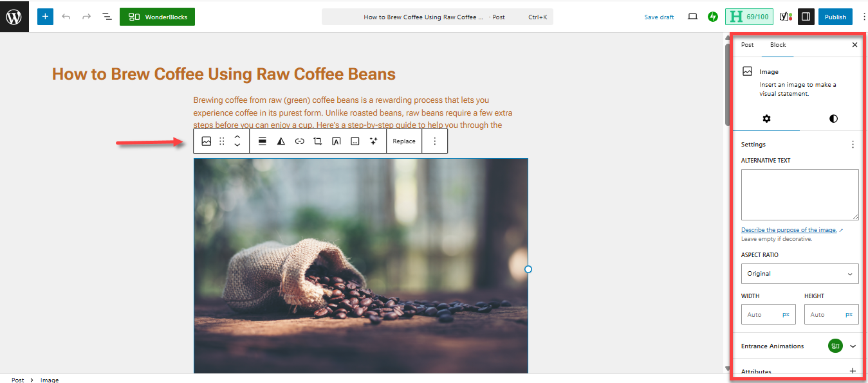
Task: Click the add caption icon
Action: tap(355, 141)
